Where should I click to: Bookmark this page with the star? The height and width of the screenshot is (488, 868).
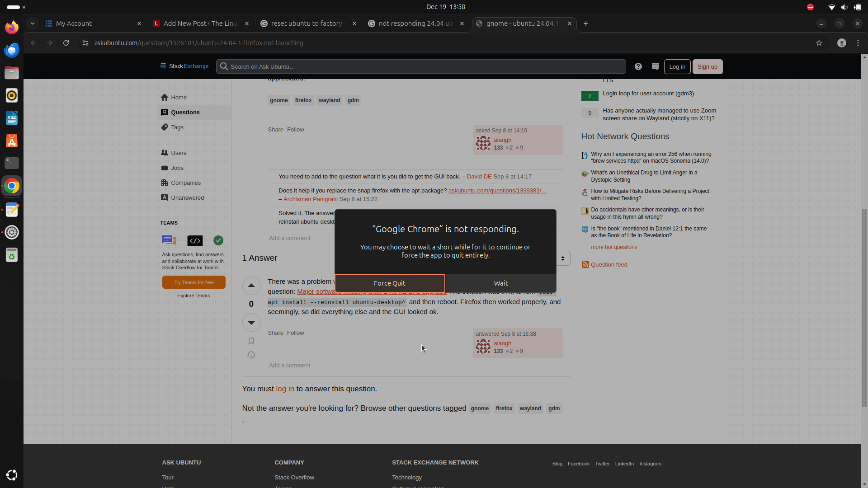[x=819, y=43]
